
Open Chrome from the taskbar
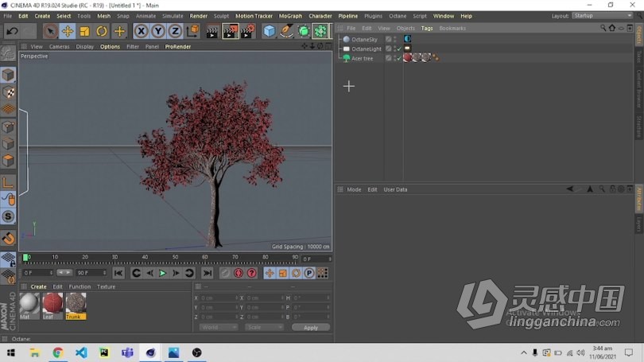click(x=58, y=352)
